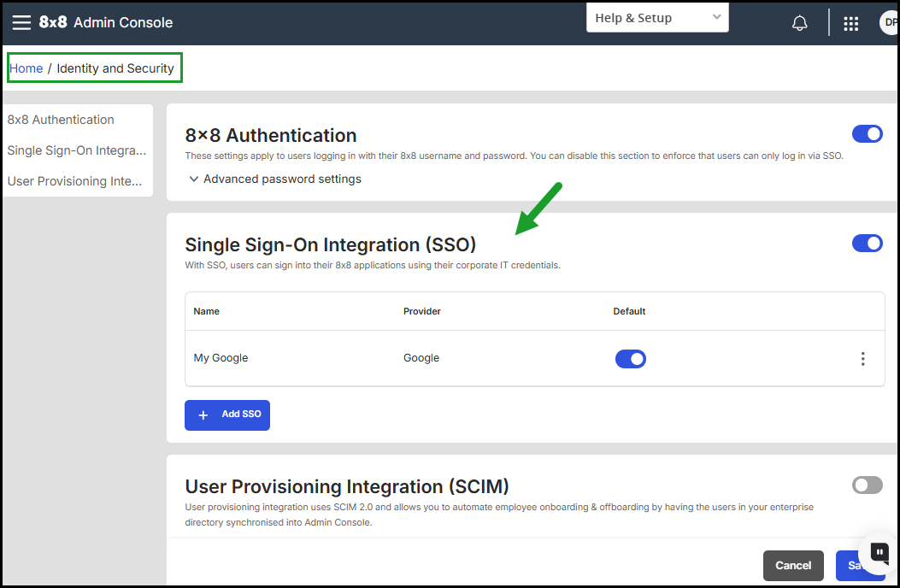The height and width of the screenshot is (588, 900).
Task: Click the 8x8 logo in header
Action: coord(53,22)
